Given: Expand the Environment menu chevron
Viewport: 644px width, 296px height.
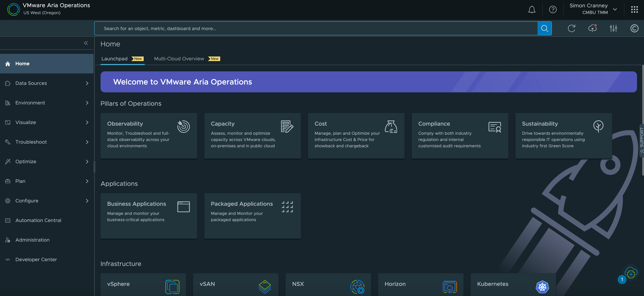Looking at the screenshot, I should (x=87, y=103).
